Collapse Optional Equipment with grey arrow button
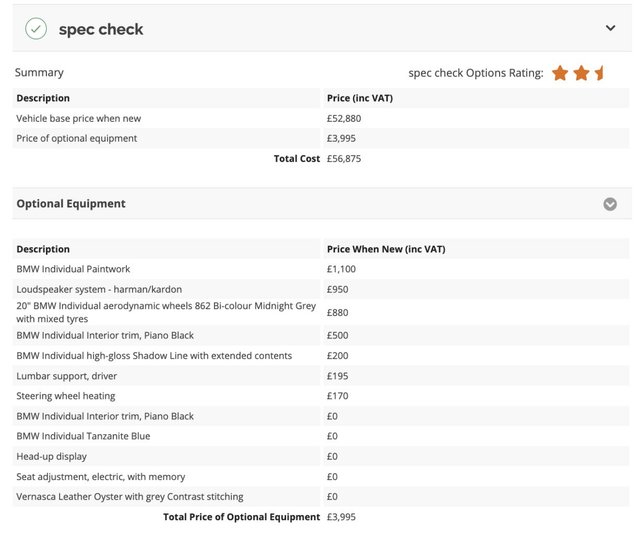This screenshot has width=640, height=535. point(610,204)
